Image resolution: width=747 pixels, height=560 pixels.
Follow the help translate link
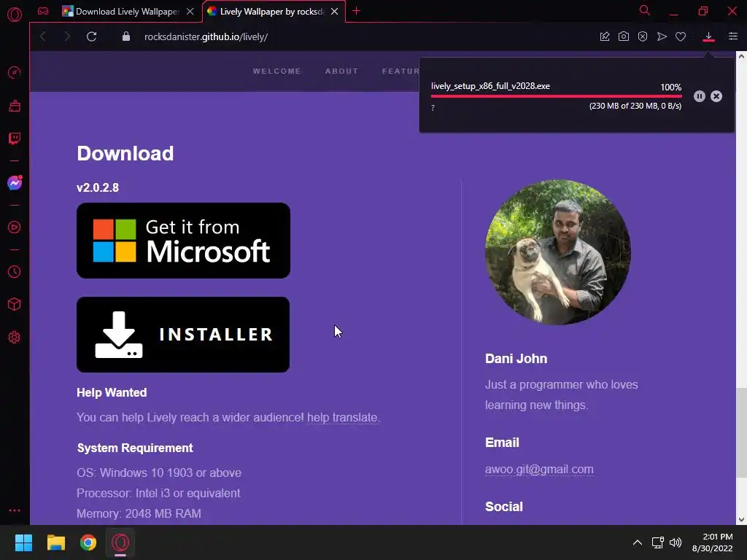point(343,418)
